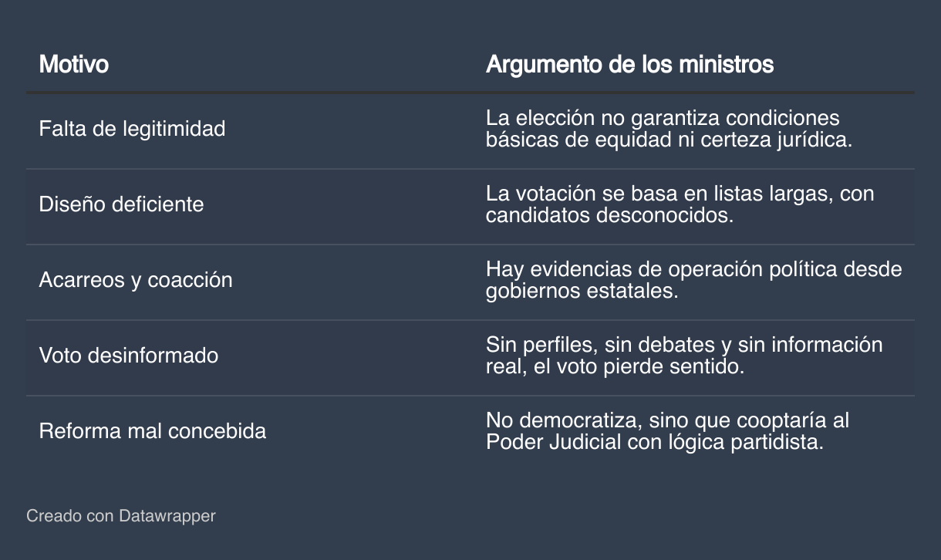This screenshot has height=560, width=941.
Task: Click the 'Creado con Datawrapper' credit link
Action: coord(121,515)
